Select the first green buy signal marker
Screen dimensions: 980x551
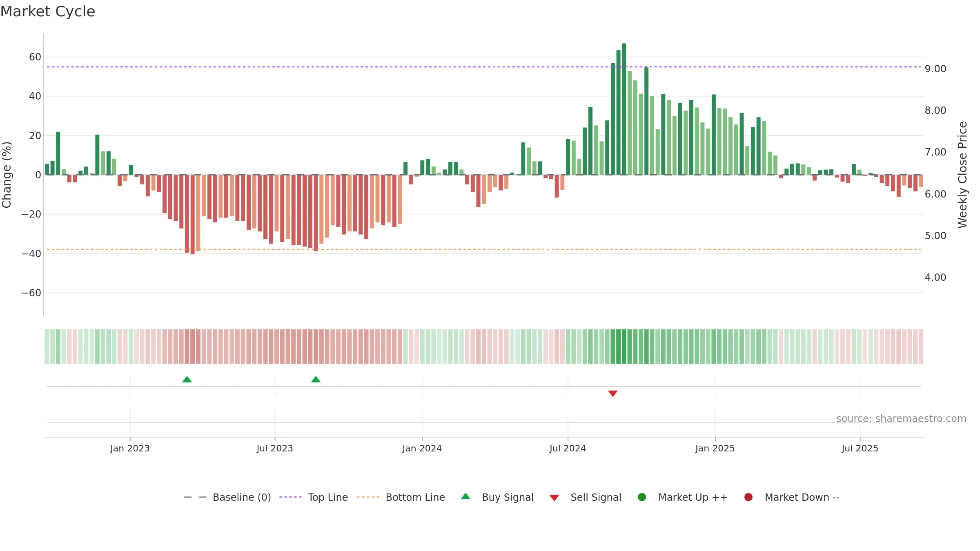click(x=187, y=379)
